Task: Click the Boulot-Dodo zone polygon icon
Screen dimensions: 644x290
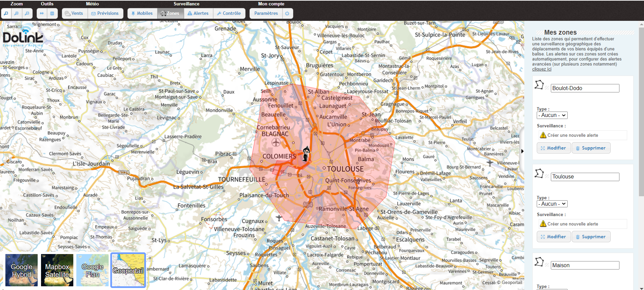Action: click(x=539, y=85)
